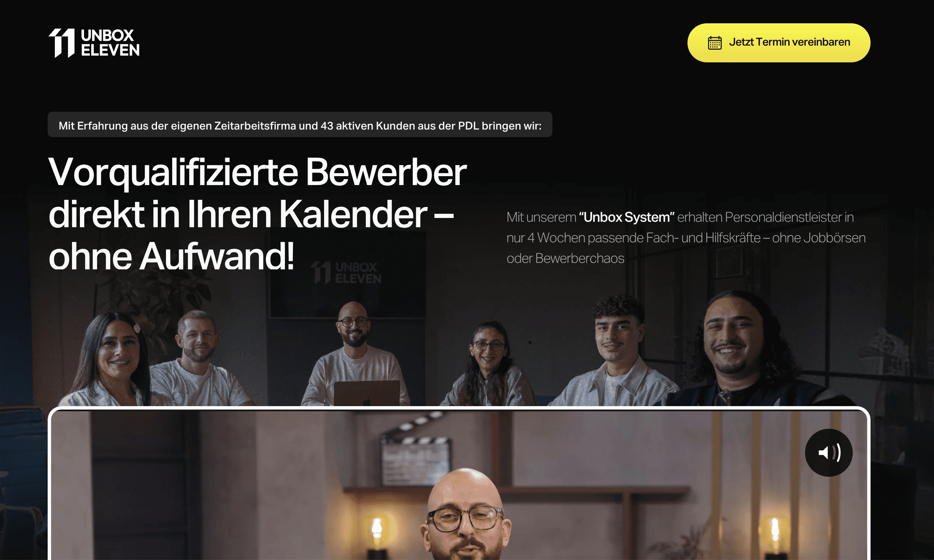Click the headline "Vorqualifizierte Bewerber"
The height and width of the screenshot is (560, 934).
pyautogui.click(x=258, y=172)
